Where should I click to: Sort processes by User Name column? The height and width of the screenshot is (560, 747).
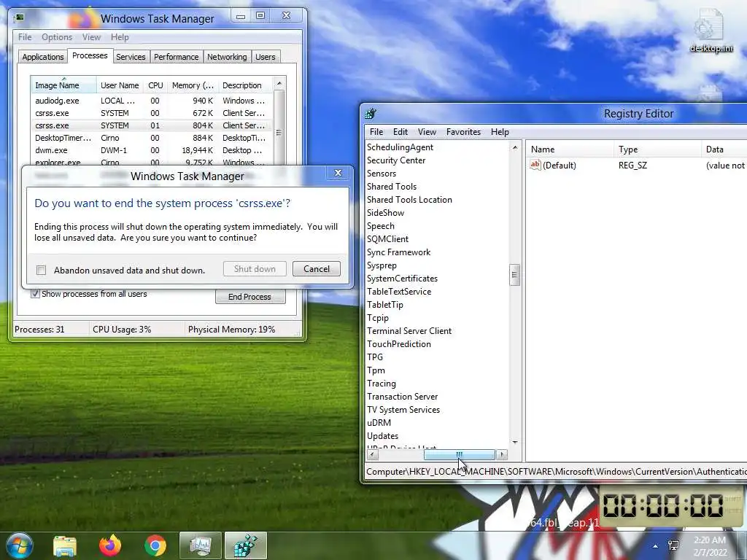coord(120,85)
